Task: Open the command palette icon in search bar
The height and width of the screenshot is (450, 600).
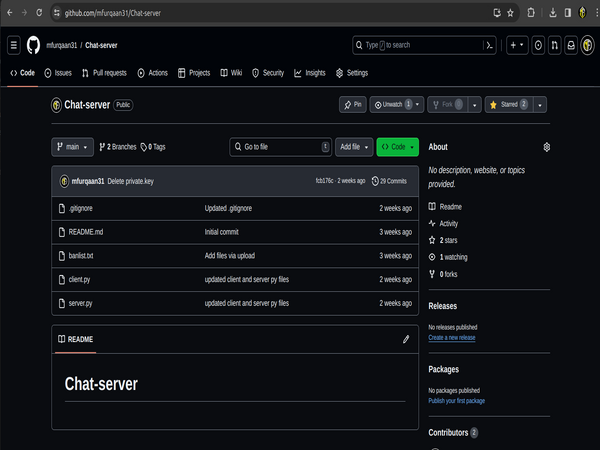Action: (x=489, y=45)
